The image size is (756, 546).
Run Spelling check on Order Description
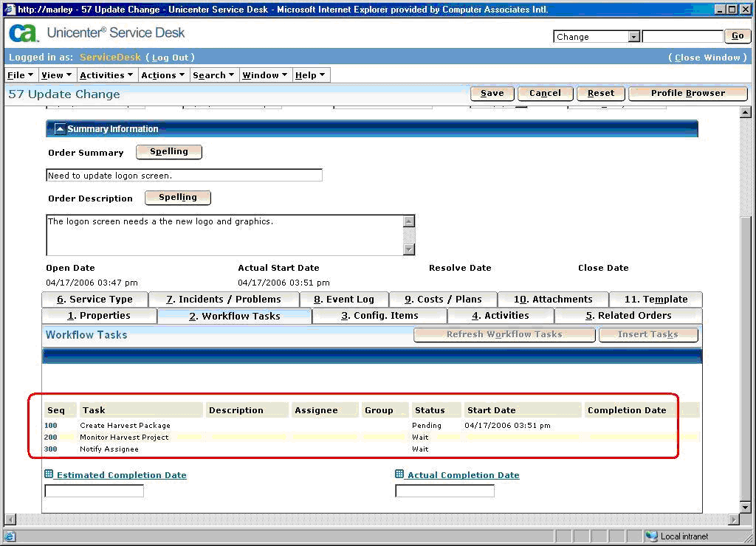178,198
